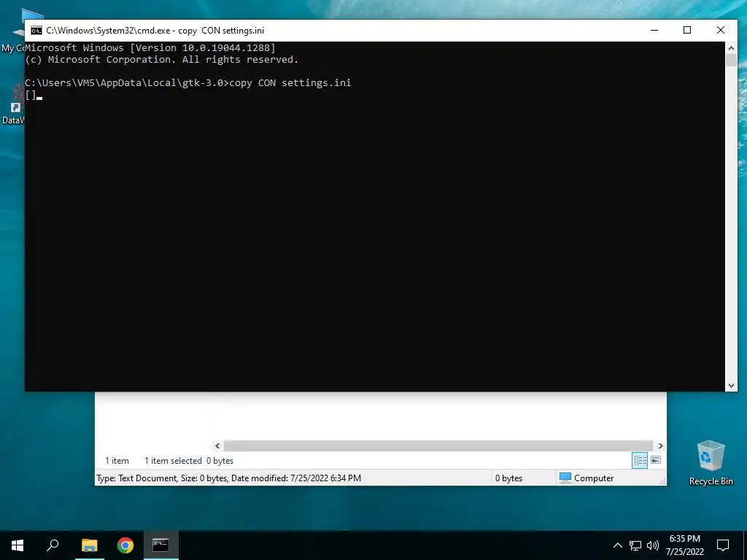Viewport: 747px width, 560px height.
Task: Click the cmd vertical scrollbar thumb
Action: 731,61
